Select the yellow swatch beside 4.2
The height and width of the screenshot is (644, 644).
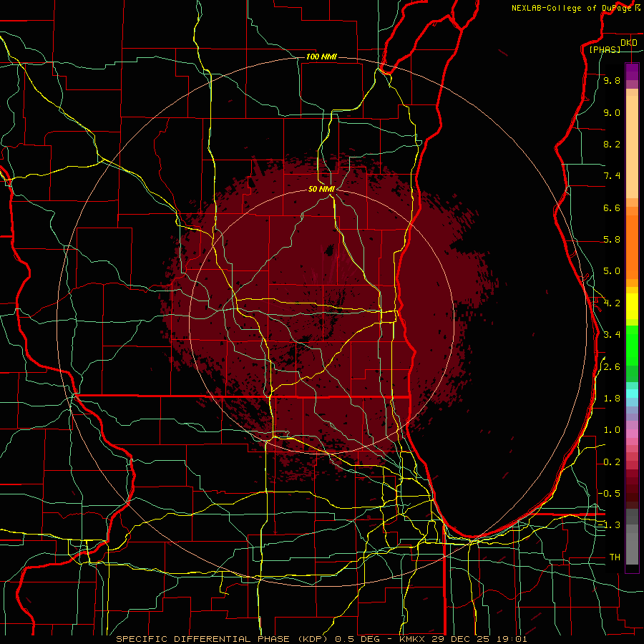[x=632, y=306]
